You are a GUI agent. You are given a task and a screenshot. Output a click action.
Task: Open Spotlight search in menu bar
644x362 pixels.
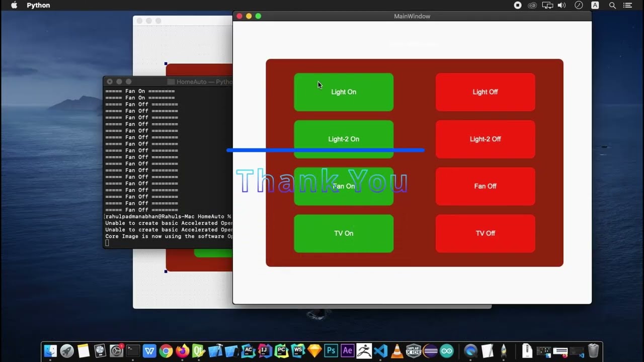(x=612, y=5)
